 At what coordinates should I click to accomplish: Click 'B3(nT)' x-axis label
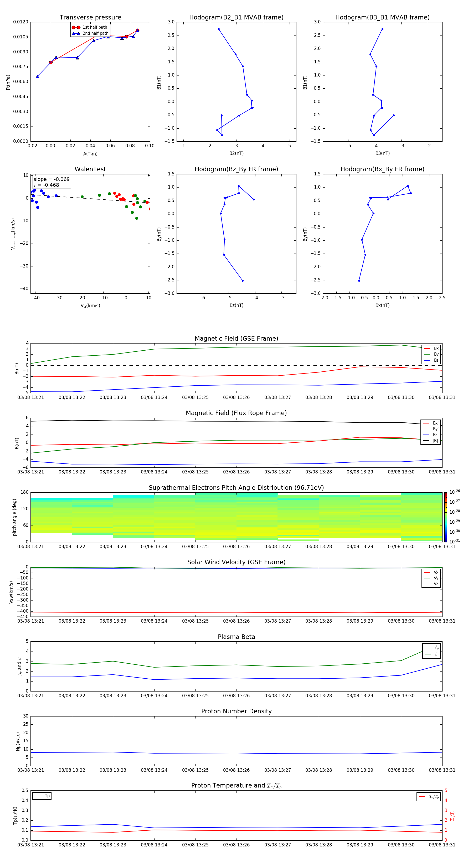pyautogui.click(x=382, y=154)
